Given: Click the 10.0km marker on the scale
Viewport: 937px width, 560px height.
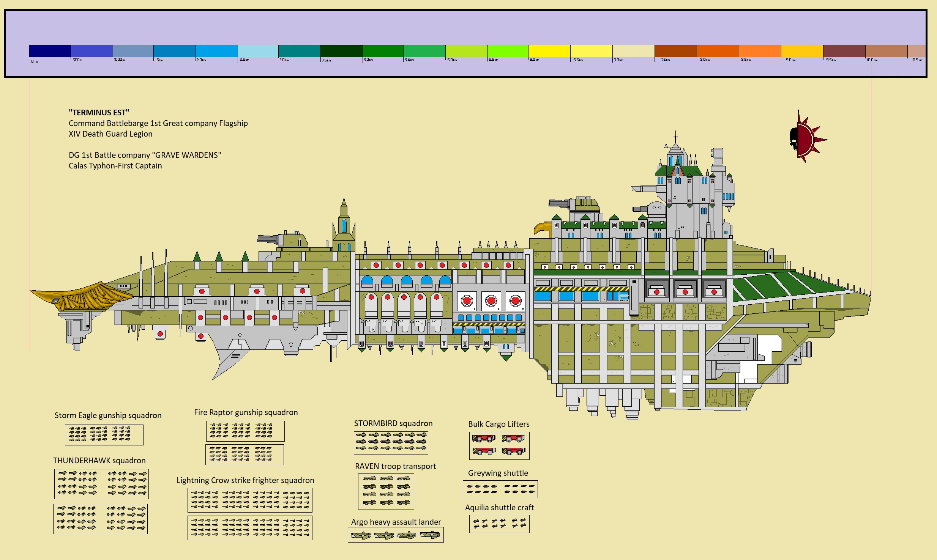Looking at the screenshot, I should (871, 60).
